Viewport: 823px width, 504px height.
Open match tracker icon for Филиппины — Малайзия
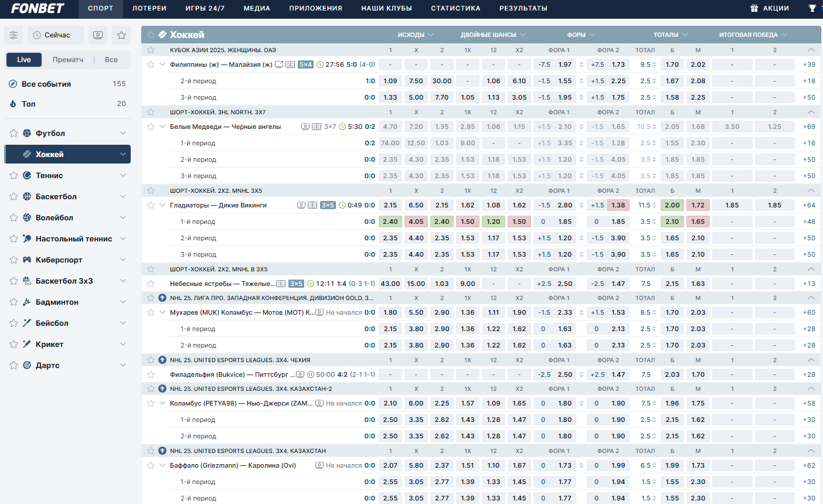point(279,64)
